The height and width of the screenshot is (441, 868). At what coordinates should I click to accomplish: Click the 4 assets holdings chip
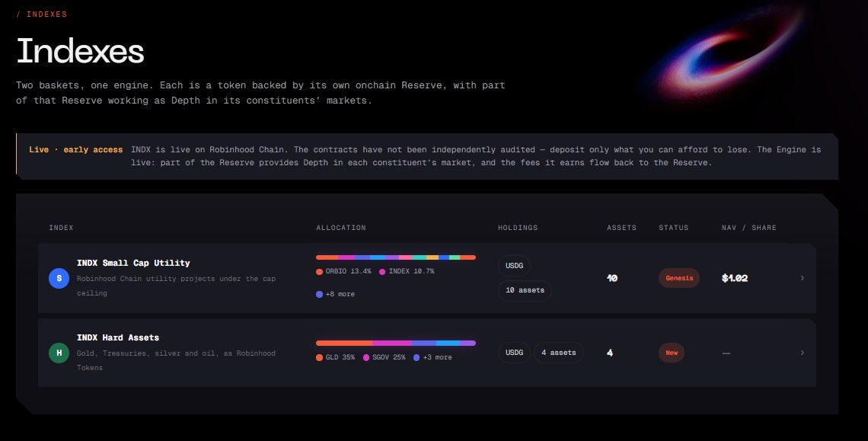[x=559, y=353]
